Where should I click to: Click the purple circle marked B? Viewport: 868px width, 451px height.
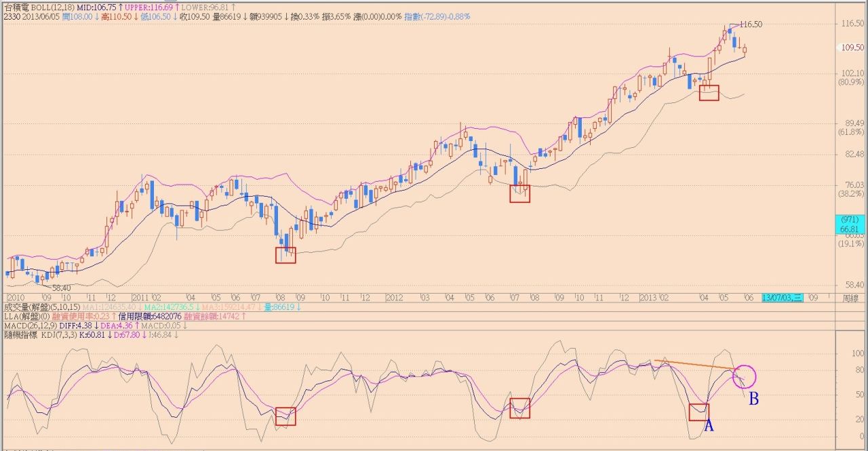coord(744,376)
